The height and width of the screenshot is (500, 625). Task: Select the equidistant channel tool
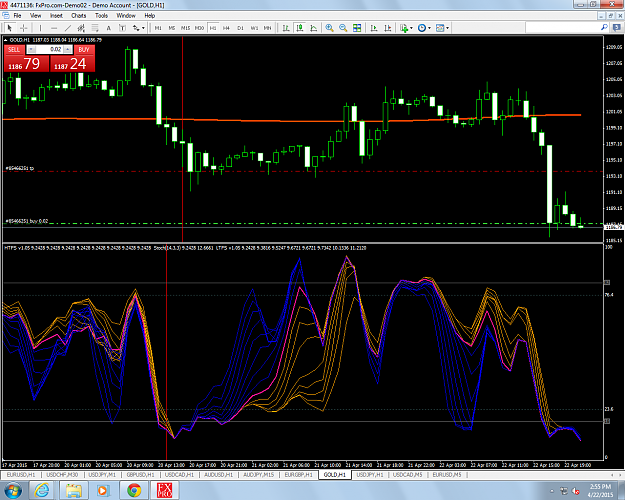(81, 28)
